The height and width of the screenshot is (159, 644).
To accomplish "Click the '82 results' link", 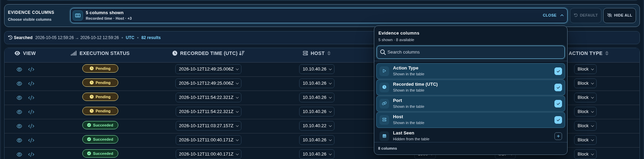I will pyautogui.click(x=151, y=38).
